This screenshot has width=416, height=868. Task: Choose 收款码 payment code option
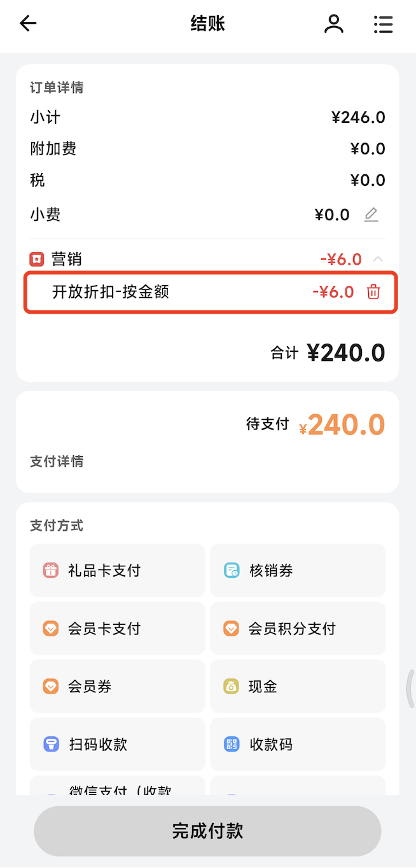click(298, 744)
